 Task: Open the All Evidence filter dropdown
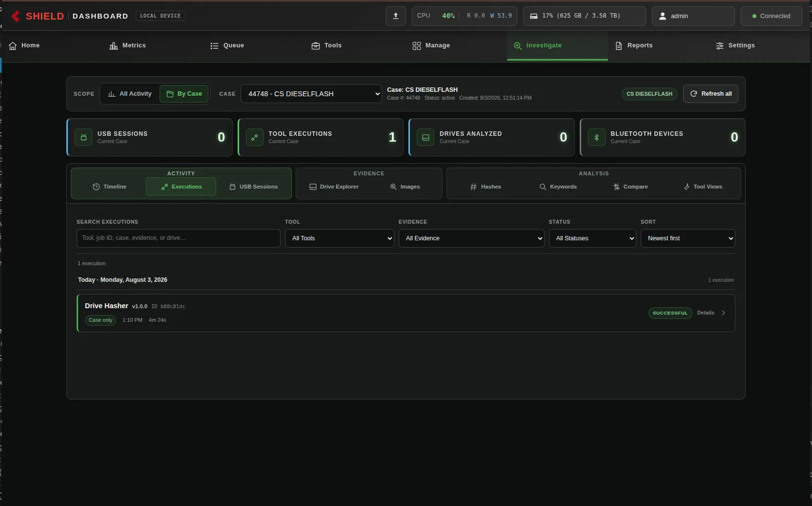pyautogui.click(x=471, y=238)
